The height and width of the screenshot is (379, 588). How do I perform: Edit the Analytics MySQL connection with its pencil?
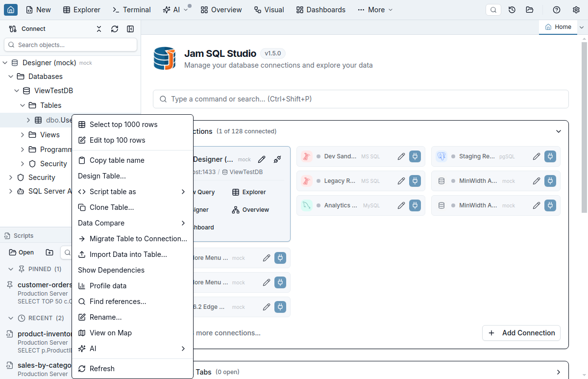401,205
